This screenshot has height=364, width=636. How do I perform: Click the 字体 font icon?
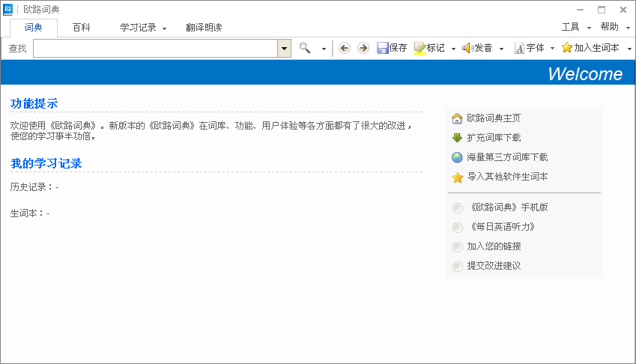[520, 49]
